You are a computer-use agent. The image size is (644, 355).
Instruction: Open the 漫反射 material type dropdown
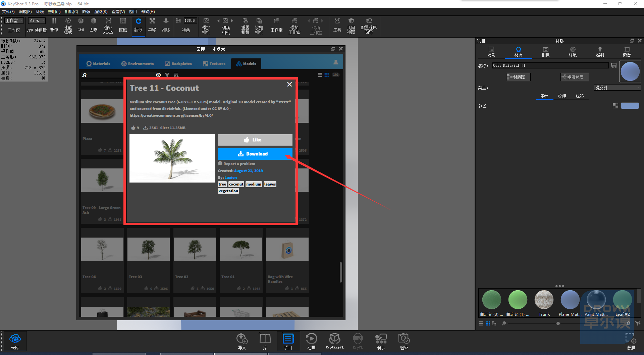pos(617,88)
